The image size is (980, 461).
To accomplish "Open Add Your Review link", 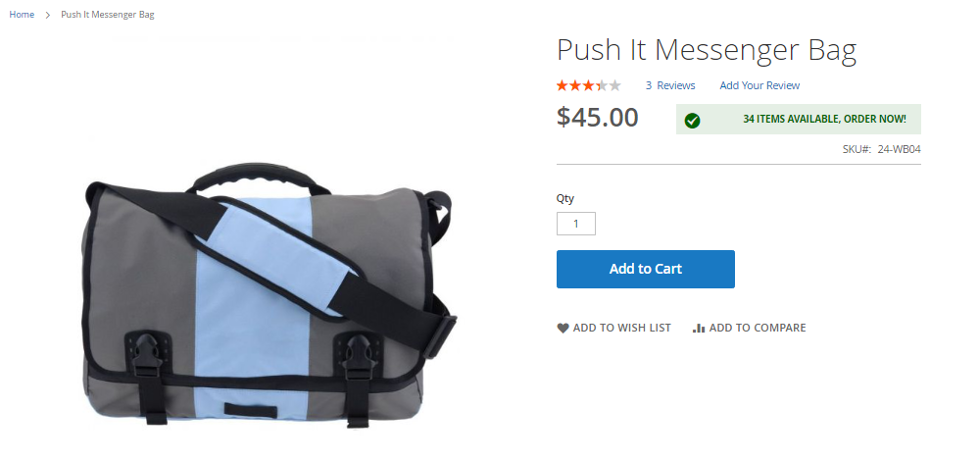I will click(759, 85).
